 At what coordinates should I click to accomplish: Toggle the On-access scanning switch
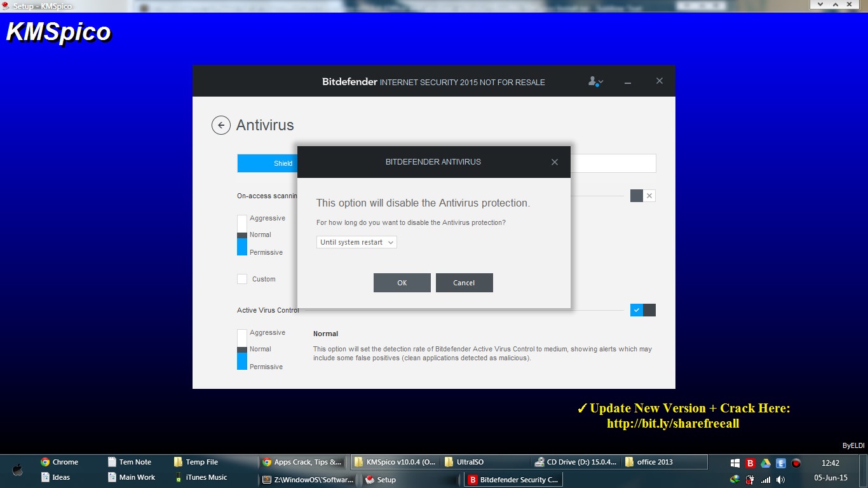642,196
